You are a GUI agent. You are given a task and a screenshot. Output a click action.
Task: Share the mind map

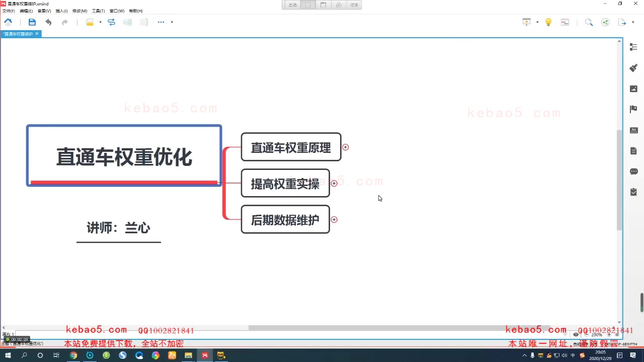point(605,22)
